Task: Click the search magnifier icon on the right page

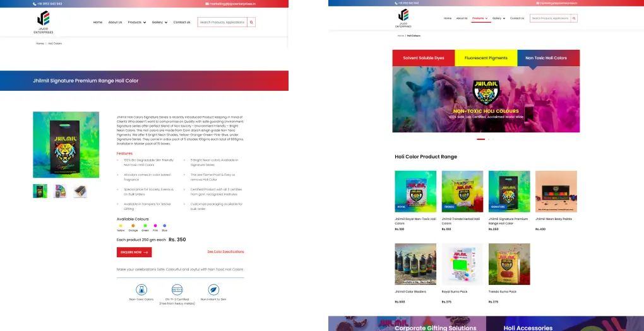Action: pyautogui.click(x=574, y=18)
